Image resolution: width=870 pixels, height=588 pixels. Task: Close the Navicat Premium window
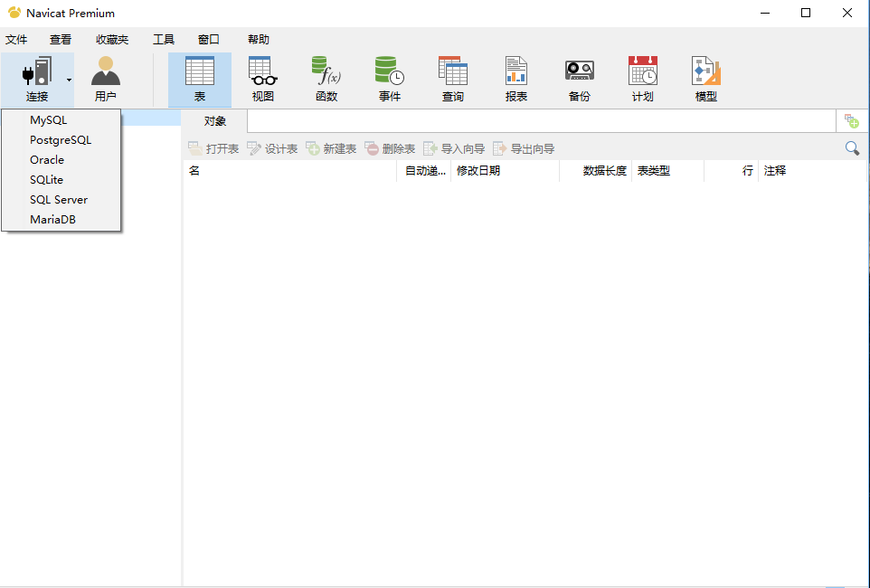click(x=847, y=13)
